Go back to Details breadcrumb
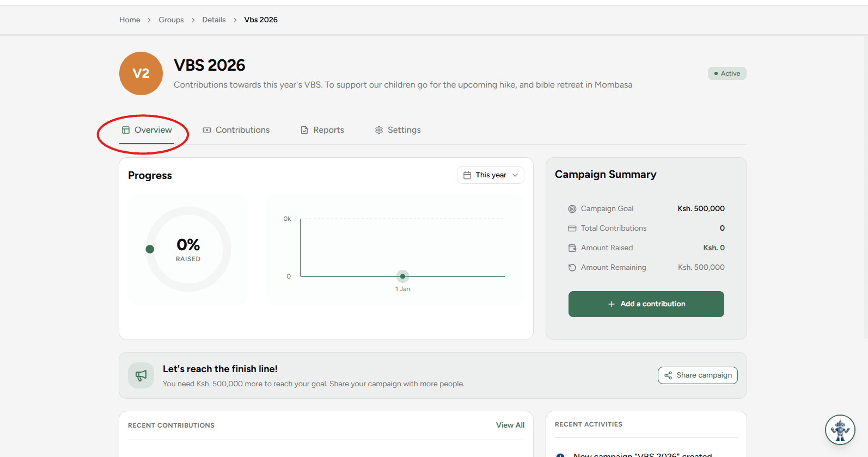 click(214, 20)
